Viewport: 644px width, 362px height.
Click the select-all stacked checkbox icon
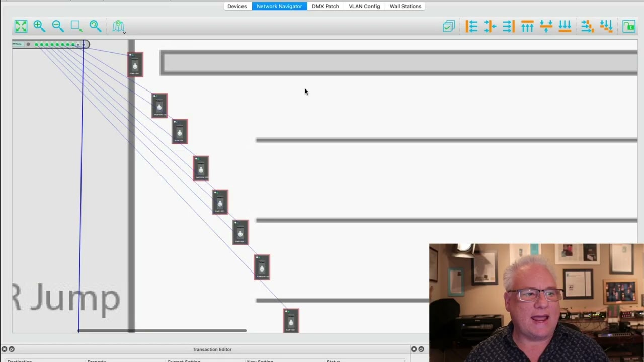[449, 26]
